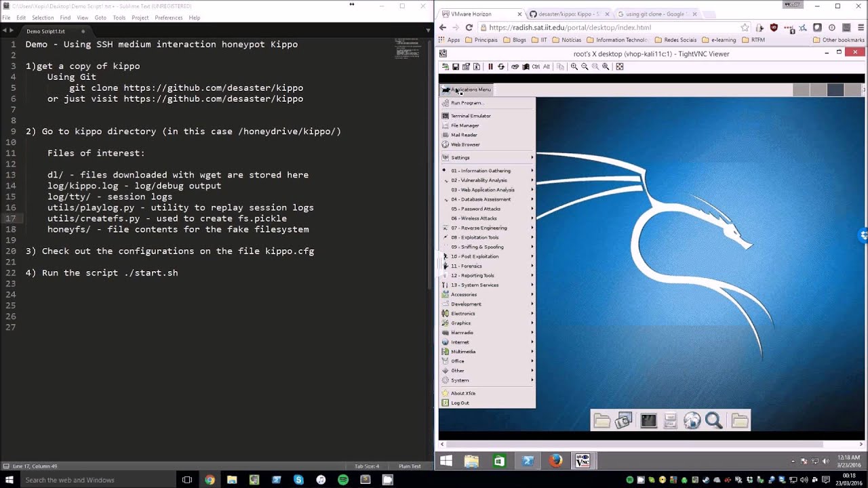
Task: Toggle the Sublime Text side bar icon in the status bar
Action: click(6, 466)
